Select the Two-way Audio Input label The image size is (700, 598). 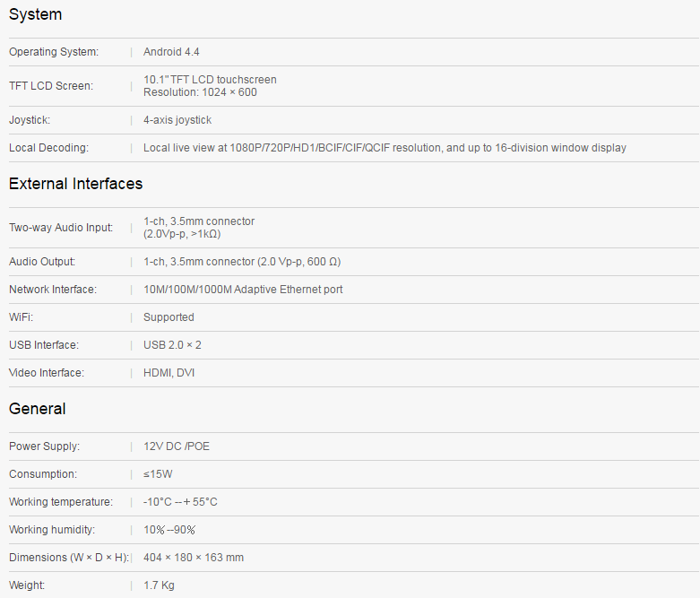(x=61, y=228)
